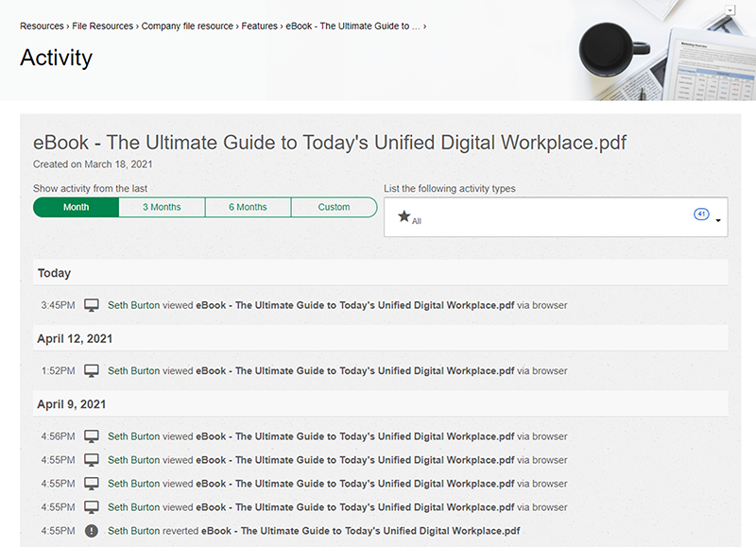Screen dimensions: 756x547
Task: Expand activity types dropdown arrow
Action: [x=718, y=220]
